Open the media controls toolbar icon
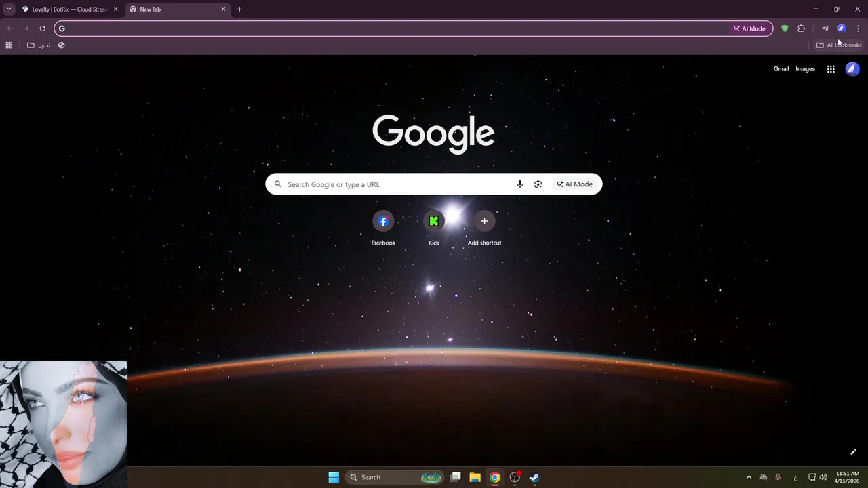 (x=825, y=28)
